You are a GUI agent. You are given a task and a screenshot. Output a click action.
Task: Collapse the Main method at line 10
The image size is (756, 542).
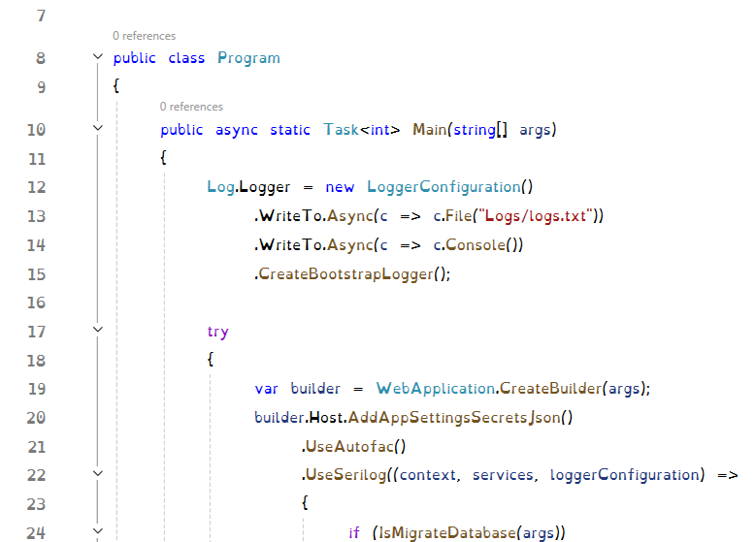tap(98, 128)
